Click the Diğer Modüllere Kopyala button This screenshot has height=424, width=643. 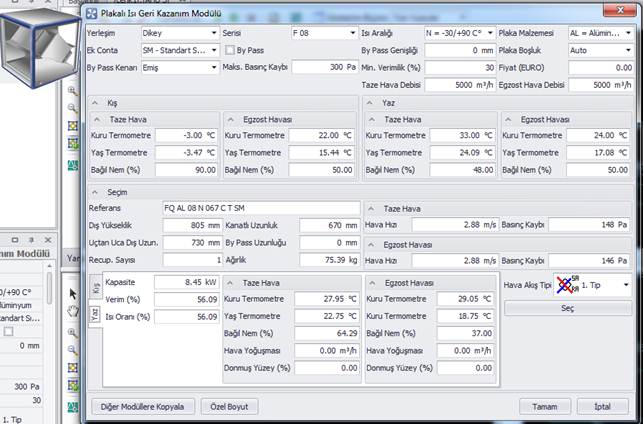point(141,407)
